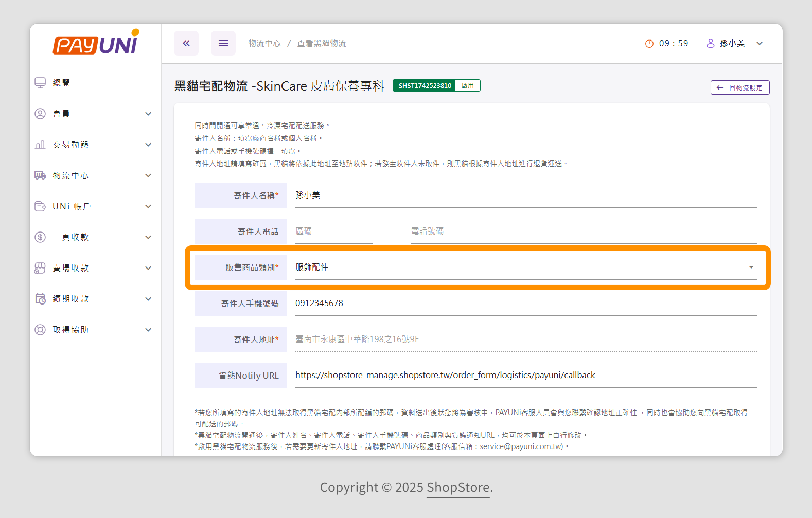
Task: Expand the 交易動態 menu chevron
Action: tap(148, 145)
